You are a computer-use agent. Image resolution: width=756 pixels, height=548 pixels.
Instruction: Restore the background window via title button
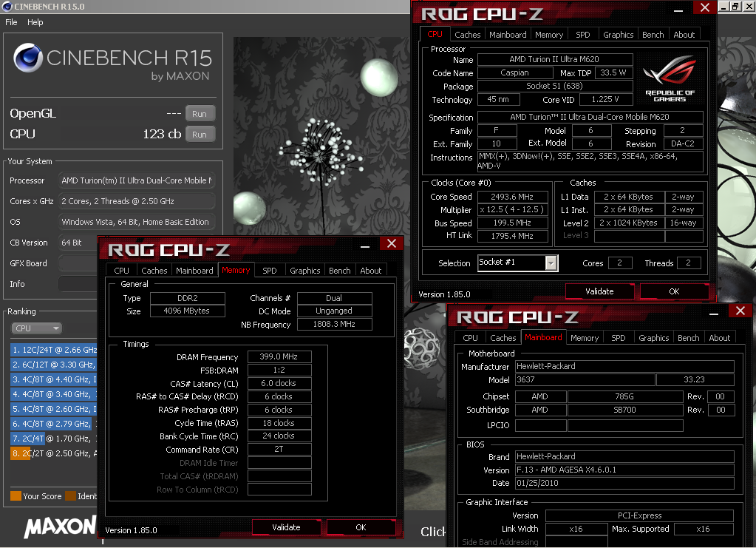pyautogui.click(x=735, y=6)
